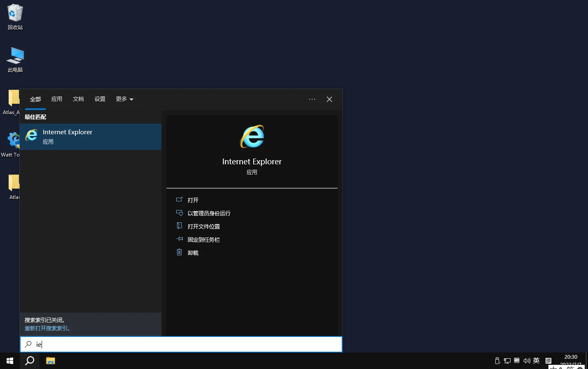588x369 pixels.
Task: Click inside the search box containing ie
Action: pos(181,344)
